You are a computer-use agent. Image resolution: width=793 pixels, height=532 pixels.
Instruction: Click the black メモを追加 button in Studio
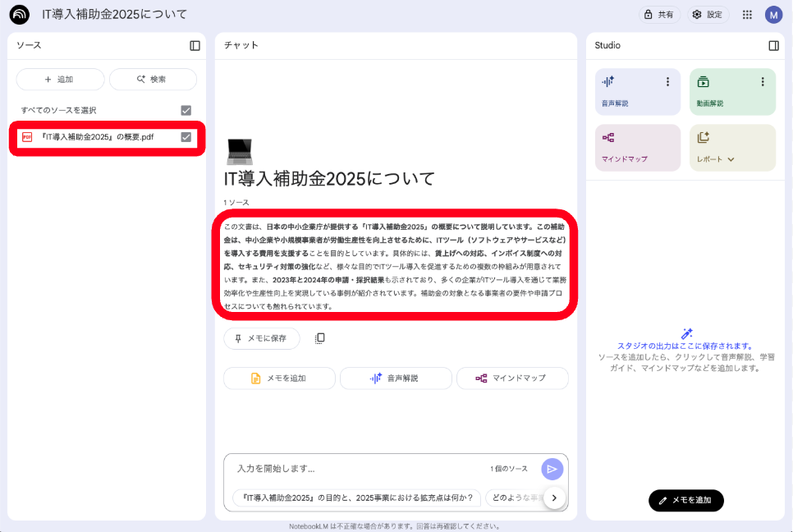pos(685,500)
